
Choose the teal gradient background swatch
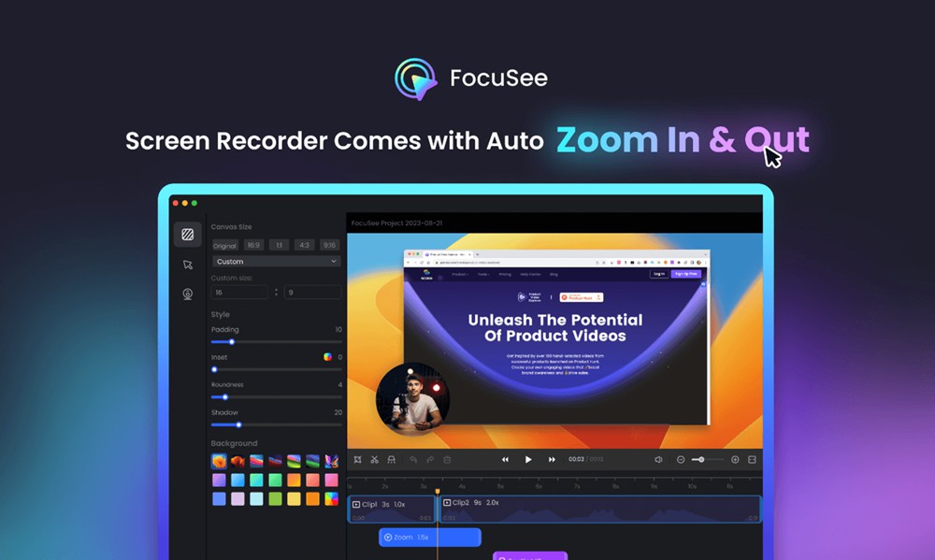point(256,481)
